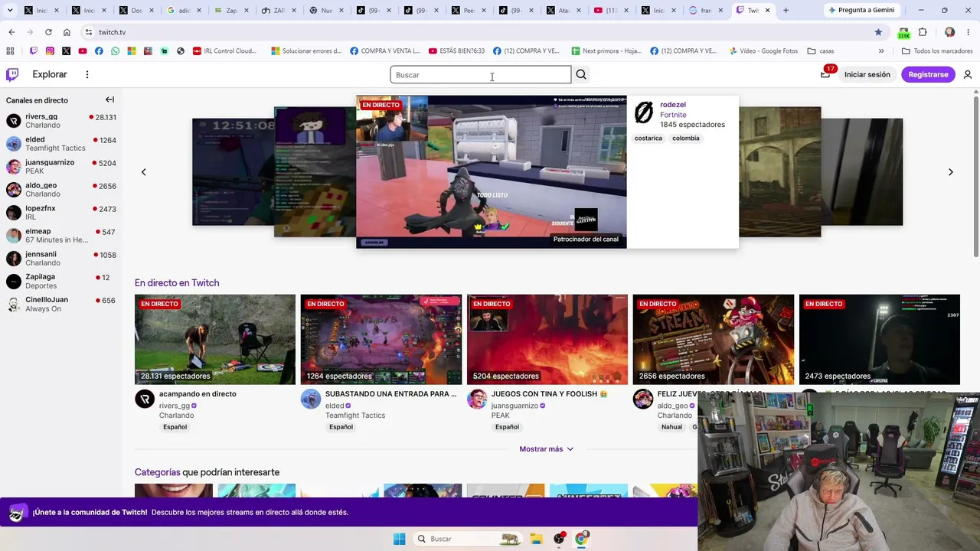Screen dimensions: 980x551
Task: Open a new browser tab
Action: [x=786, y=10]
